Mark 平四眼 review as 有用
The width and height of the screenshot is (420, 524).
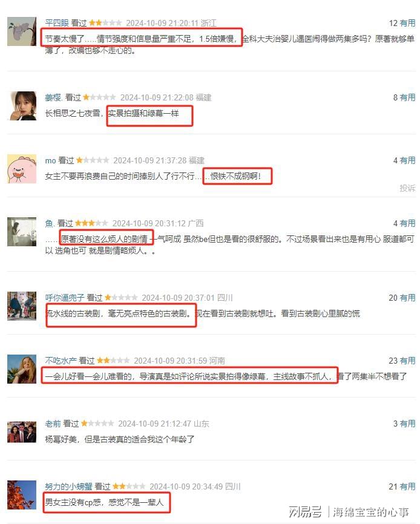pos(407,23)
